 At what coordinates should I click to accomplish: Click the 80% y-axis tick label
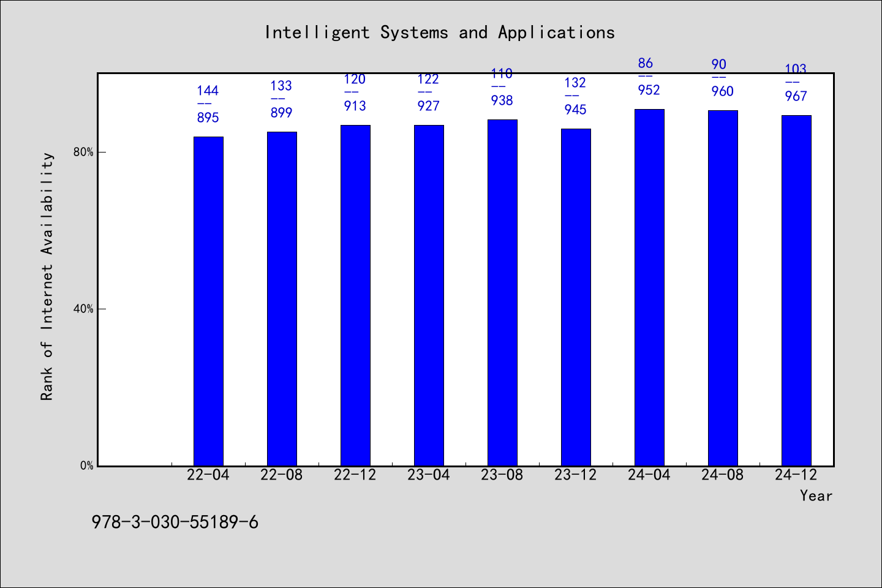84,152
